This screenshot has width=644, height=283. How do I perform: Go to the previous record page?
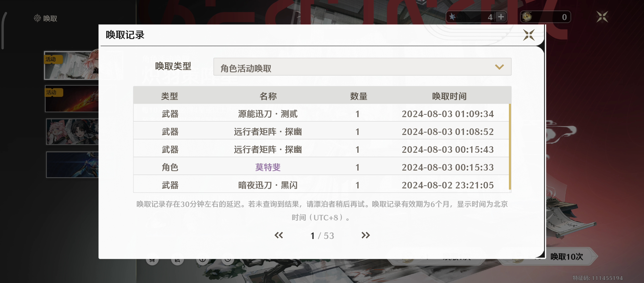click(x=279, y=235)
